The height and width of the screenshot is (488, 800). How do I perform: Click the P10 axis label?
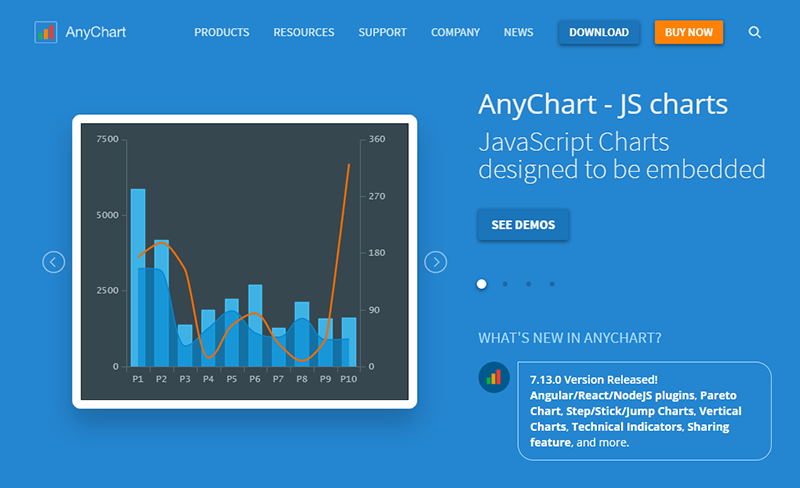point(348,379)
